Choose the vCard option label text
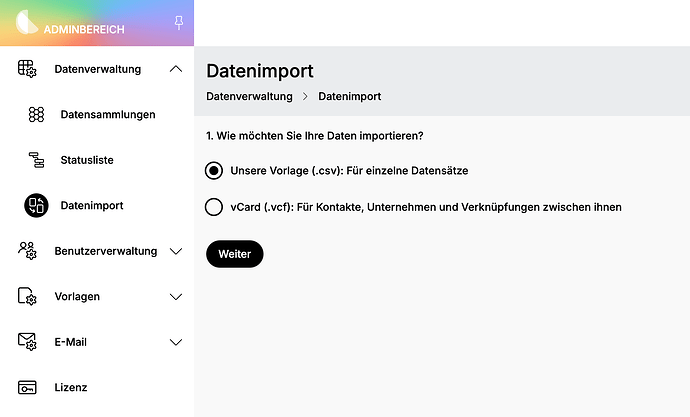The height and width of the screenshot is (417, 690). tap(426, 207)
